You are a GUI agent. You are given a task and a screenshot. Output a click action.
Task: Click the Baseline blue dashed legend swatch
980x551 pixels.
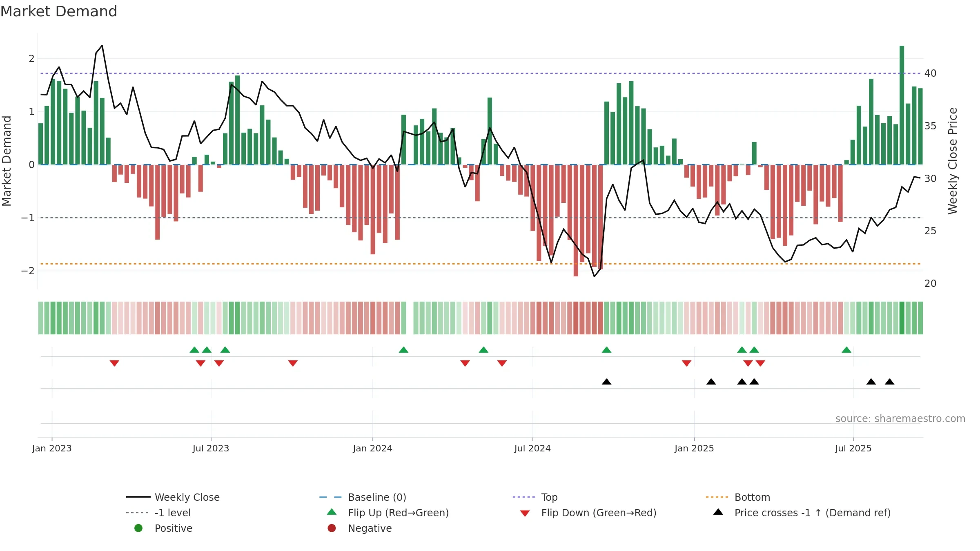[x=330, y=497]
